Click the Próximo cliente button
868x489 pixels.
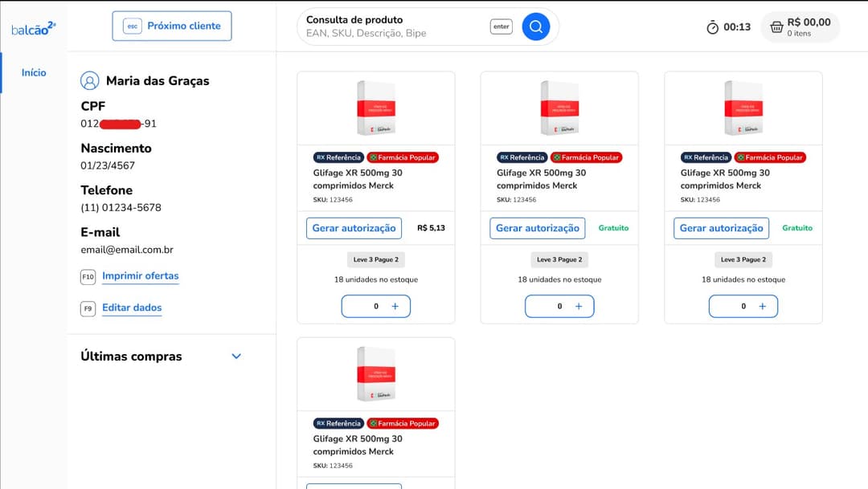[x=172, y=26]
